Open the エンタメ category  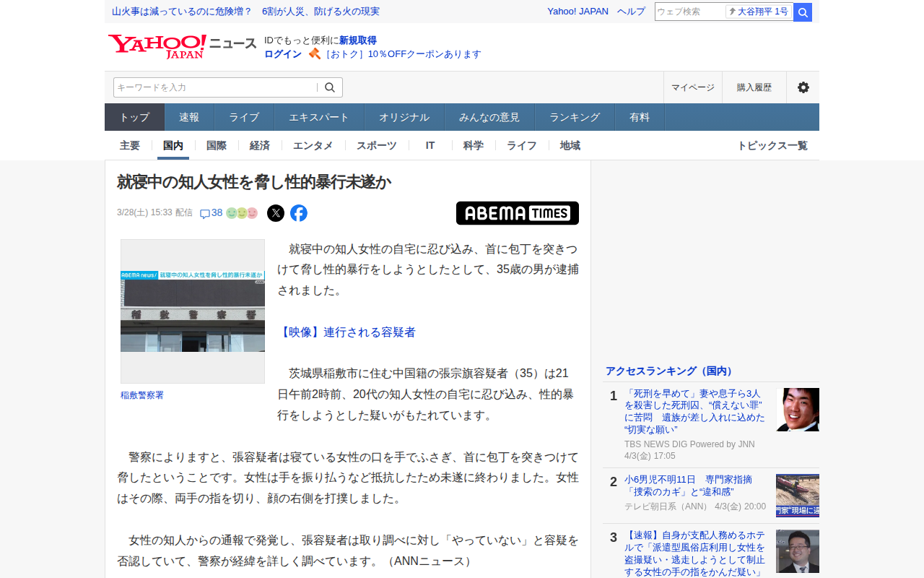313,145
